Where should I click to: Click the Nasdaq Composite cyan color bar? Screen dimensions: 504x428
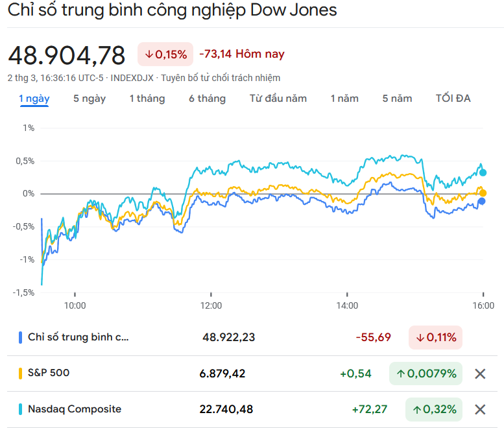(x=21, y=409)
